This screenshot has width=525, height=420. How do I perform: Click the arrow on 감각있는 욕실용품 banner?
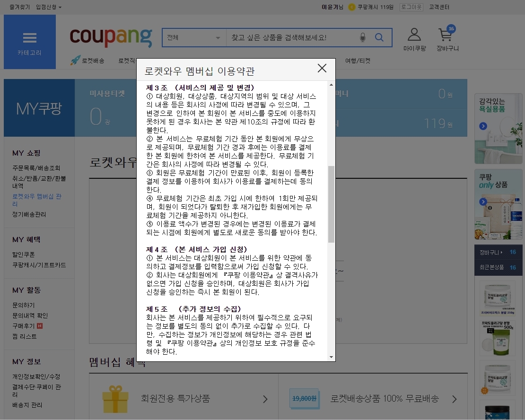(x=483, y=126)
